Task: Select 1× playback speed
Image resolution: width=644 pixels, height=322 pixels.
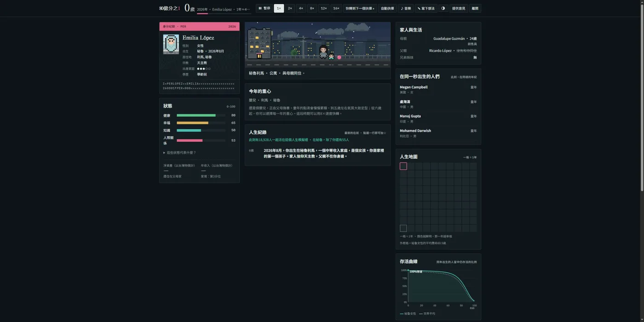Action: 279,8
